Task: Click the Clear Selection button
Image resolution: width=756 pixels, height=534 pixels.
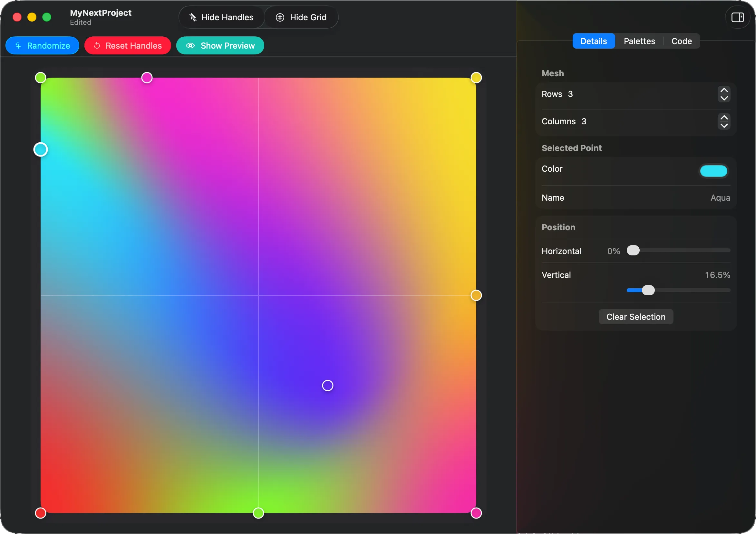Action: pyautogui.click(x=636, y=317)
